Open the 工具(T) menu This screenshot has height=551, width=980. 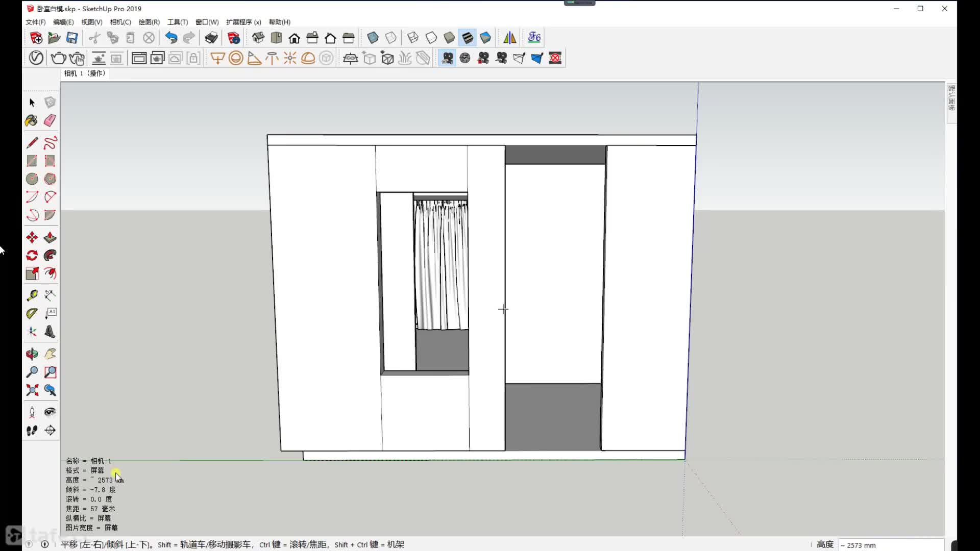point(178,22)
